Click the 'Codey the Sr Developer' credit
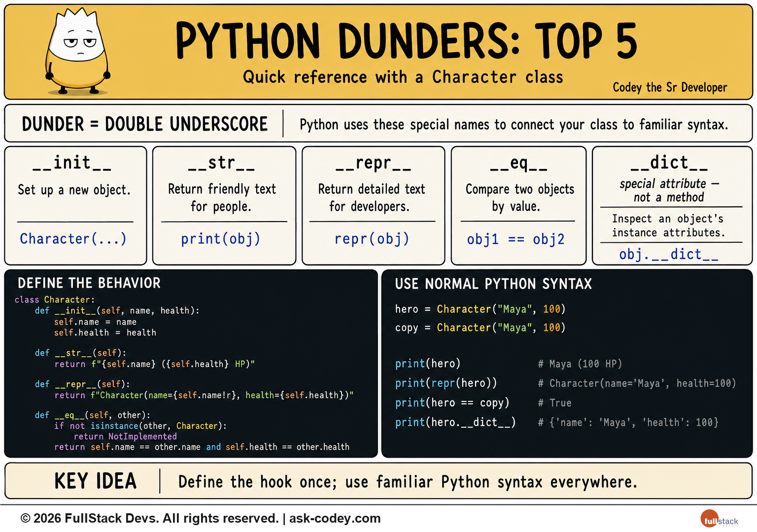The image size is (757, 532). pos(670,87)
